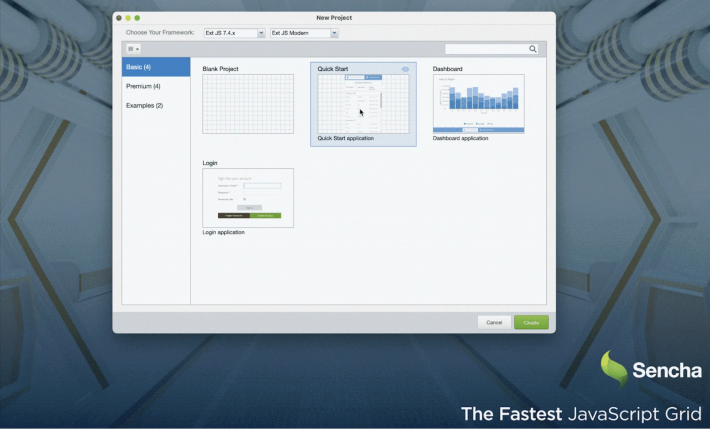This screenshot has width=710, height=429.
Task: Click the Sencha logo
Action: pos(651,369)
